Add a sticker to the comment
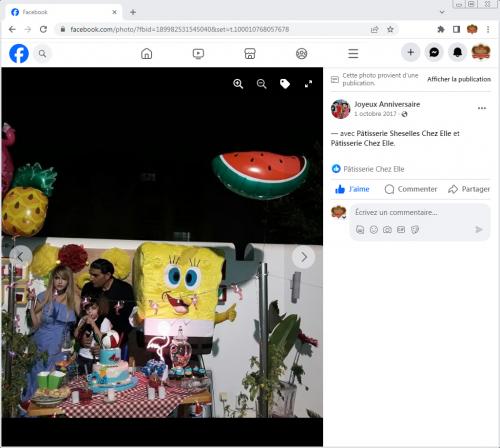This screenshot has height=448, width=500. coord(415,230)
